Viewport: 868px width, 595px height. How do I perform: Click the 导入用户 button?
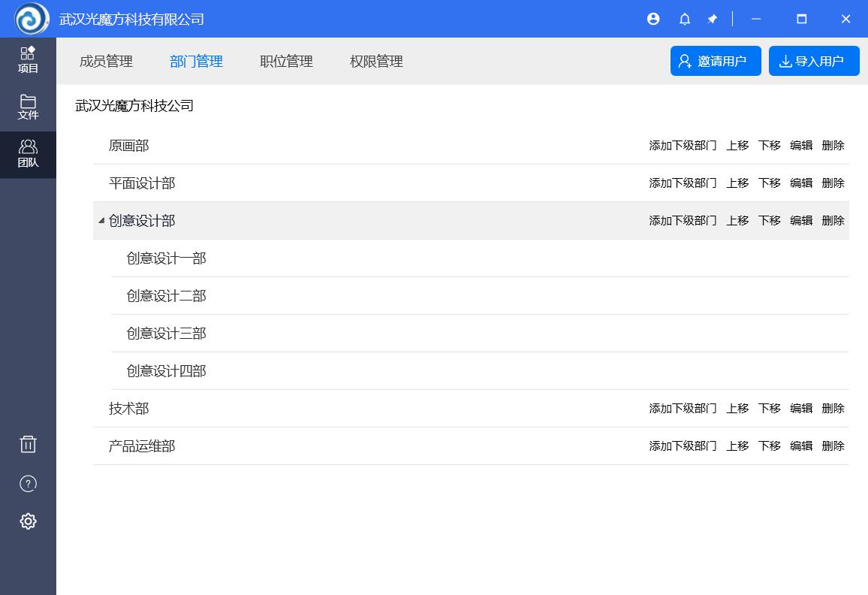814,61
